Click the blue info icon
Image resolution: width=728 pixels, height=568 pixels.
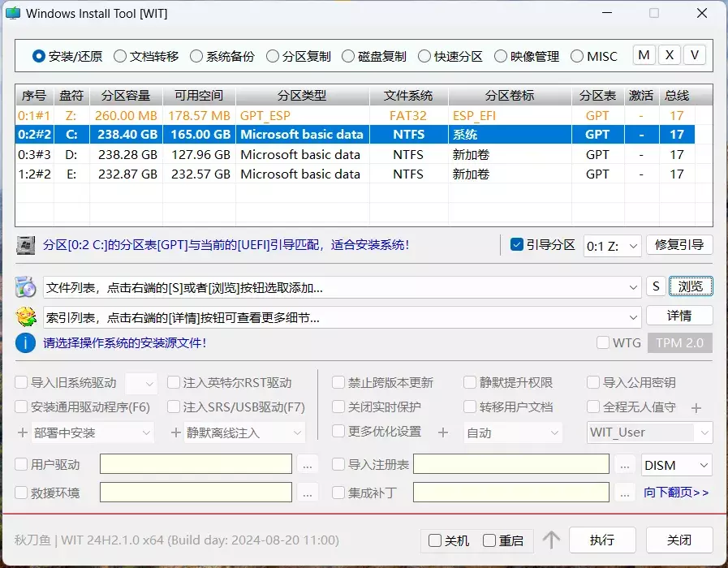pyautogui.click(x=25, y=343)
